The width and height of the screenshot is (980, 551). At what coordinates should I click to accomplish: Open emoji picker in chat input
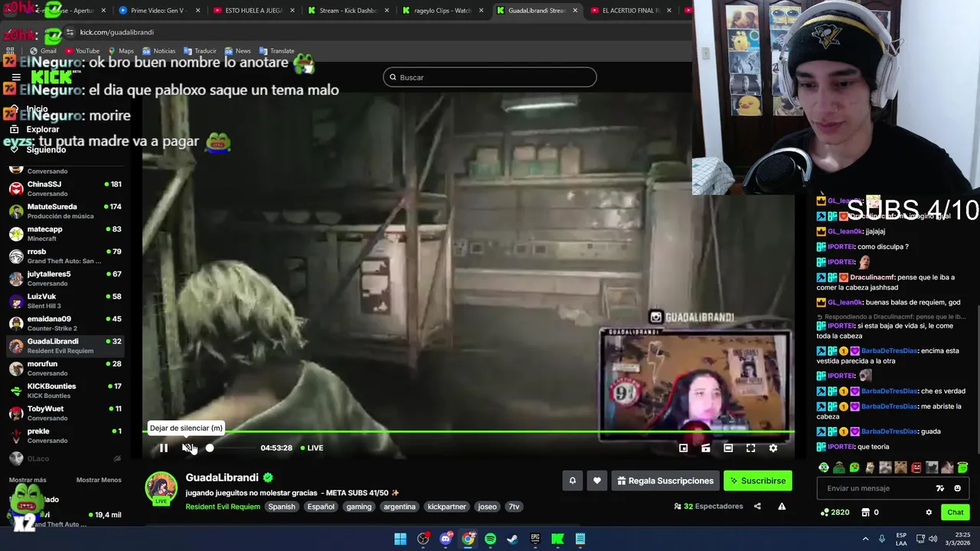(x=957, y=488)
